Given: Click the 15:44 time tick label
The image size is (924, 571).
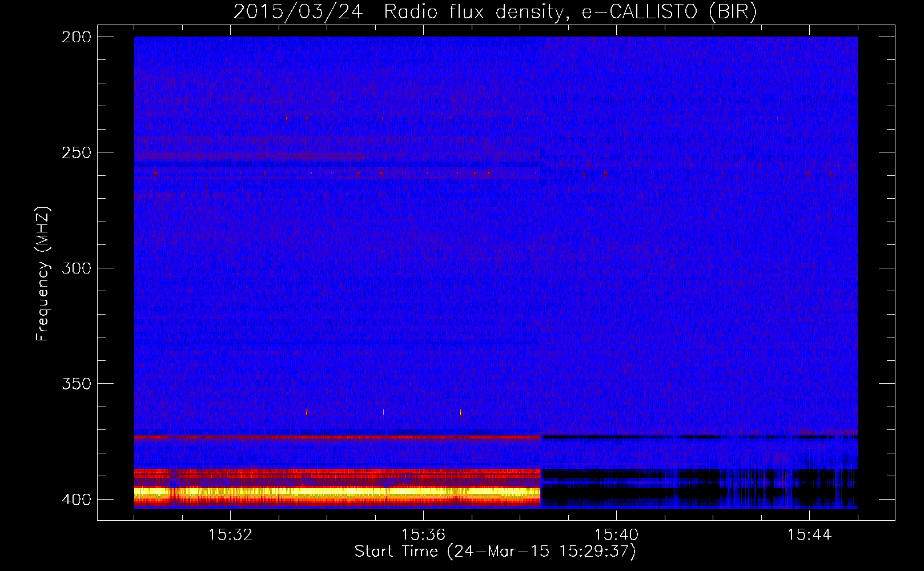Looking at the screenshot, I should point(809,535).
